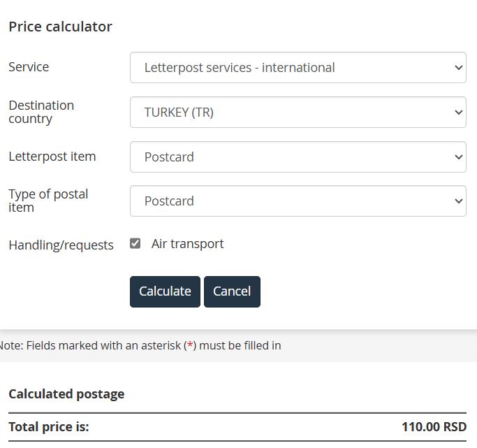Click the Cancel button
477x448 pixels.
click(232, 291)
